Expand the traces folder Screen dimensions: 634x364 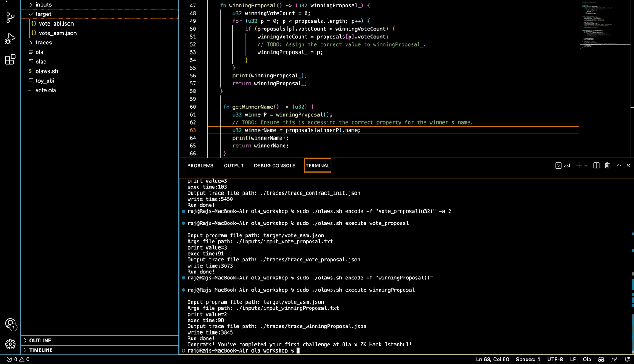(x=100, y=43)
